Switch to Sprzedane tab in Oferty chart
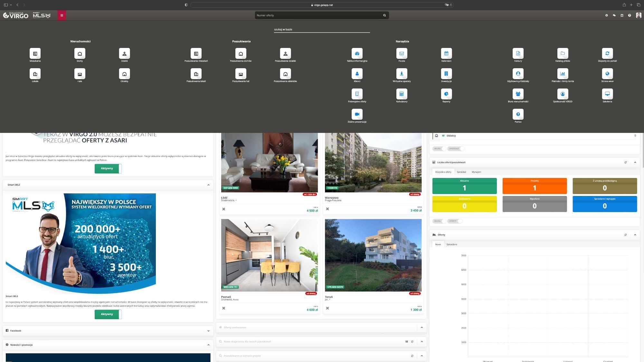 click(x=452, y=245)
